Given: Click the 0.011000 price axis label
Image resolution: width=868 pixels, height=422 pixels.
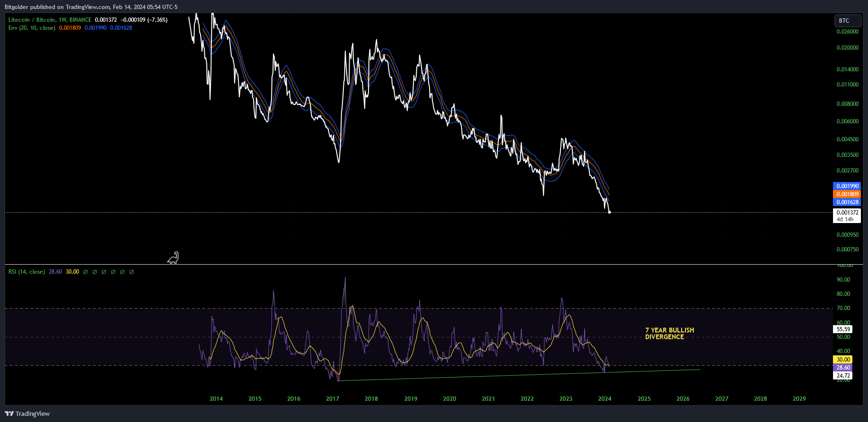Looking at the screenshot, I should click(x=847, y=85).
